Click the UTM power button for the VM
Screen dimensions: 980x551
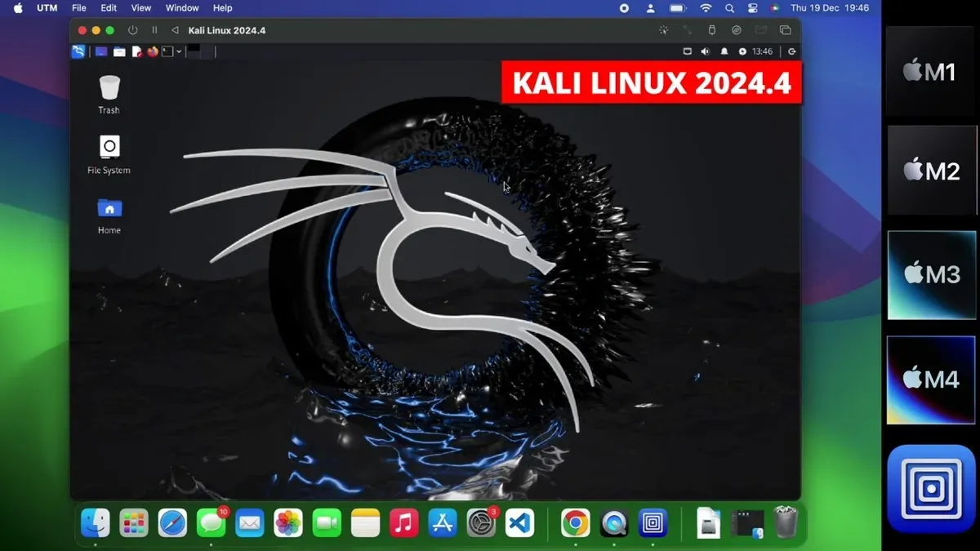pos(133,30)
